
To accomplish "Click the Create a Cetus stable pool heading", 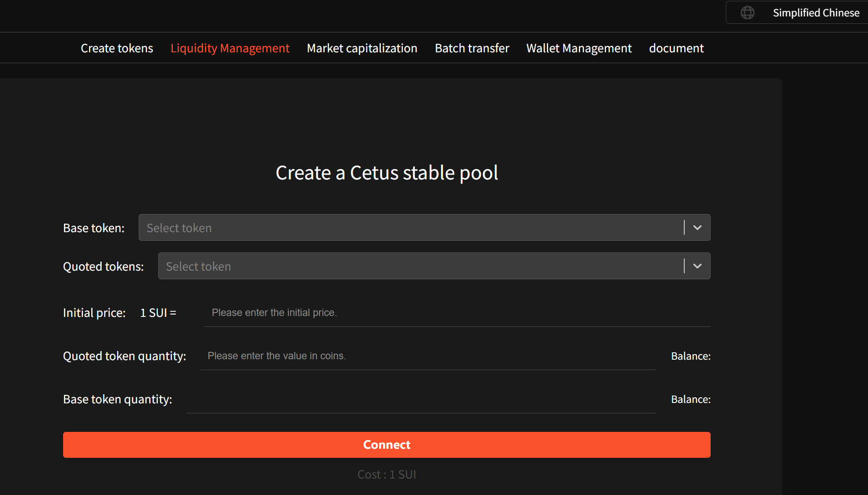I will coord(386,172).
